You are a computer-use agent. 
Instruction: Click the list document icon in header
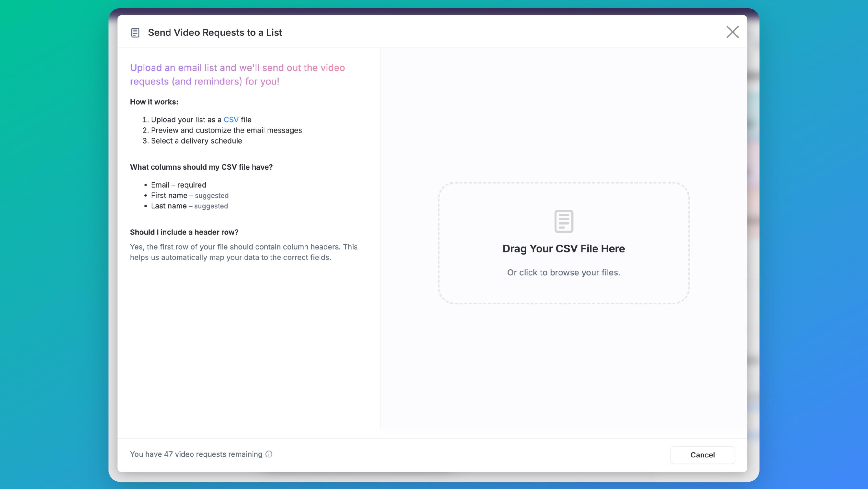pyautogui.click(x=135, y=33)
